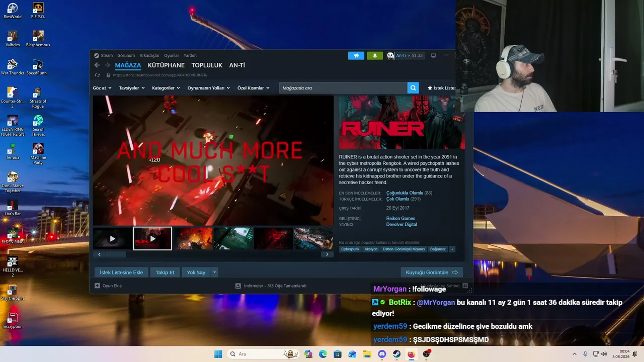
Task: Open the Arkadaşlar menu
Action: click(149, 55)
